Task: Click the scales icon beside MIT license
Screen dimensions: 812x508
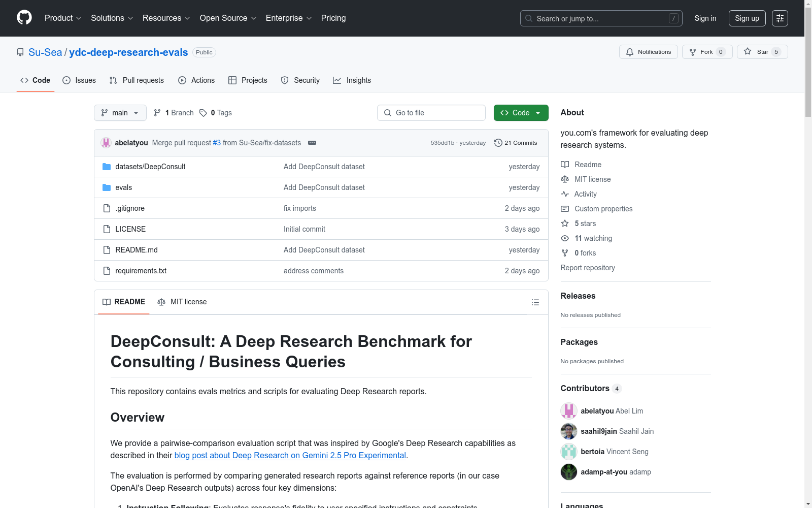Action: coord(565,179)
